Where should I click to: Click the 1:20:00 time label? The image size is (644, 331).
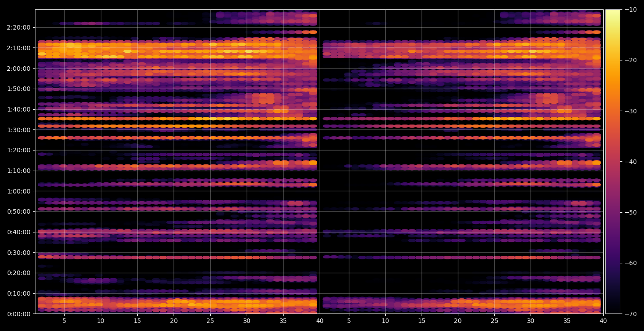[19, 150]
